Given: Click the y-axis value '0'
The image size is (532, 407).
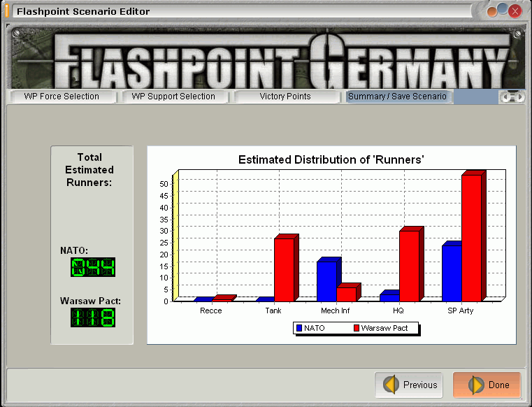Looking at the screenshot, I should 166,301.
